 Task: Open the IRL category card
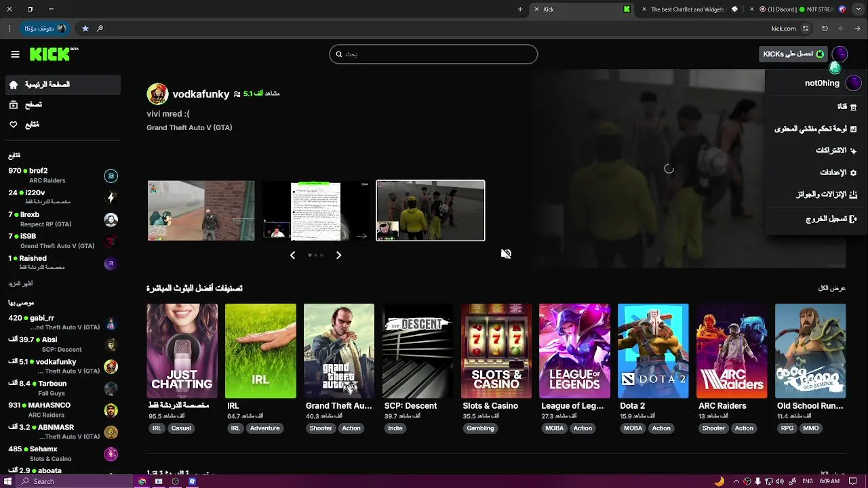pyautogui.click(x=260, y=351)
